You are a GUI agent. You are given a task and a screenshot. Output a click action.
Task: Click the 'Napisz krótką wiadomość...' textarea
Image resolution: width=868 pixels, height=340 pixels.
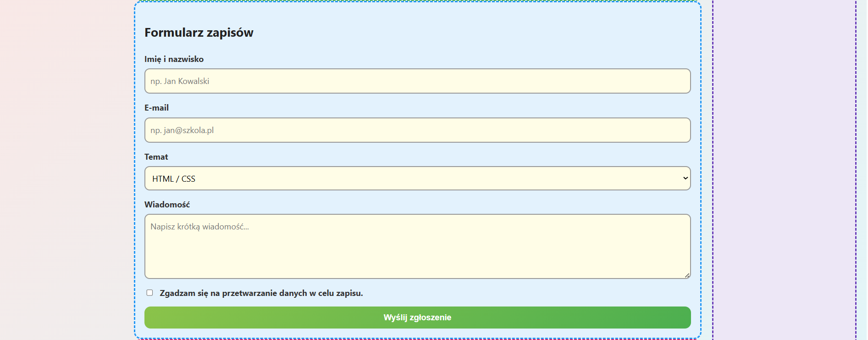[417, 246]
